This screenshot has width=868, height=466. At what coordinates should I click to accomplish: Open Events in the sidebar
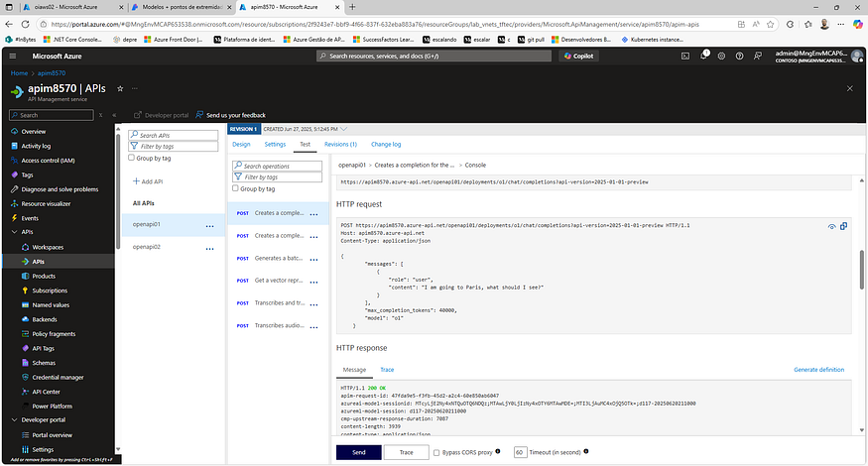pyautogui.click(x=30, y=218)
